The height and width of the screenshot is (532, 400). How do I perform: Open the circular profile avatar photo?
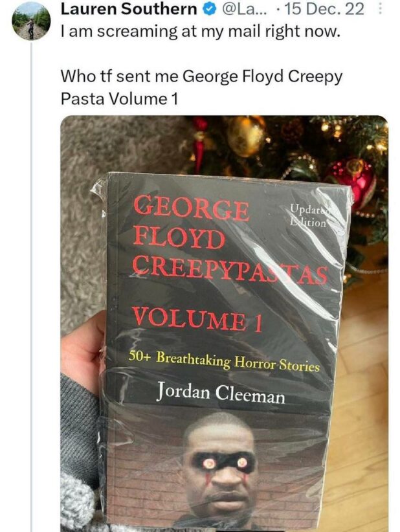tap(31, 21)
